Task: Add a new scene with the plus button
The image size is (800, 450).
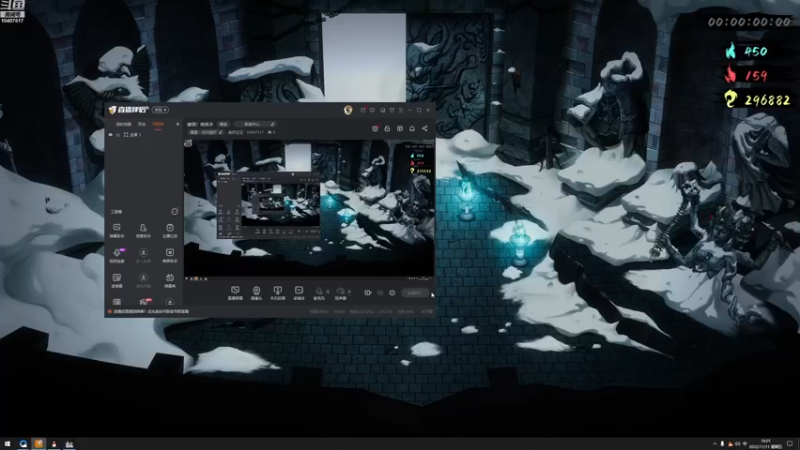Action: tap(178, 124)
